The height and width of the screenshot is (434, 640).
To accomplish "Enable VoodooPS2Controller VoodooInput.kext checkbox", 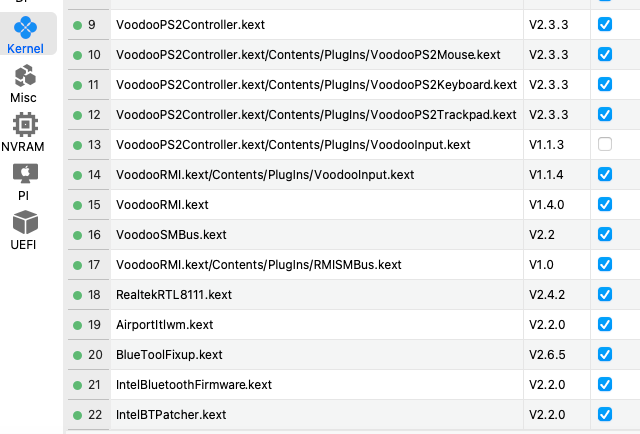I will coord(604,144).
